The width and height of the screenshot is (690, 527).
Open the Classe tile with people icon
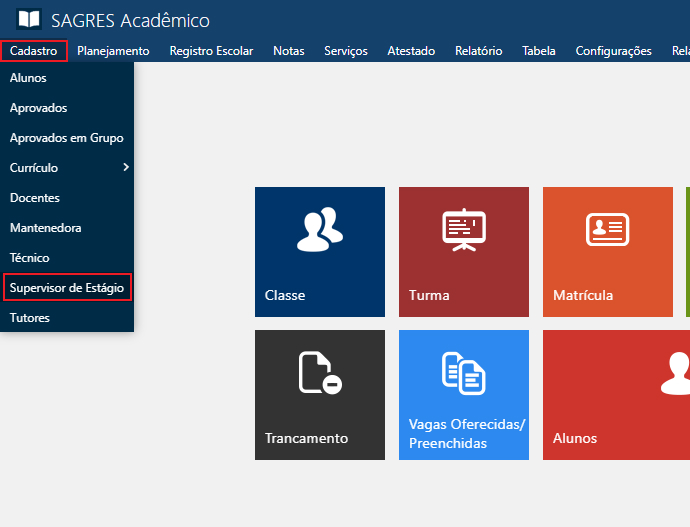pyautogui.click(x=320, y=251)
